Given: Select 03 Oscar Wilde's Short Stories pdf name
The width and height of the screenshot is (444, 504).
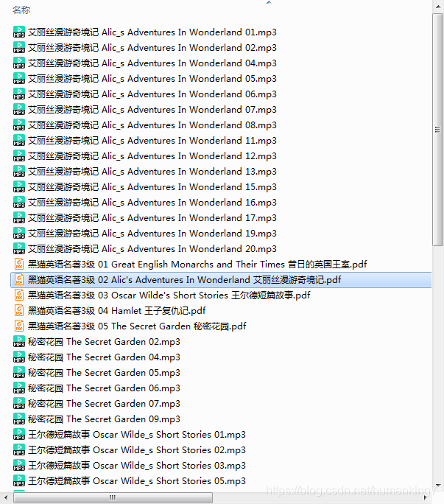Looking at the screenshot, I should coord(169,295).
